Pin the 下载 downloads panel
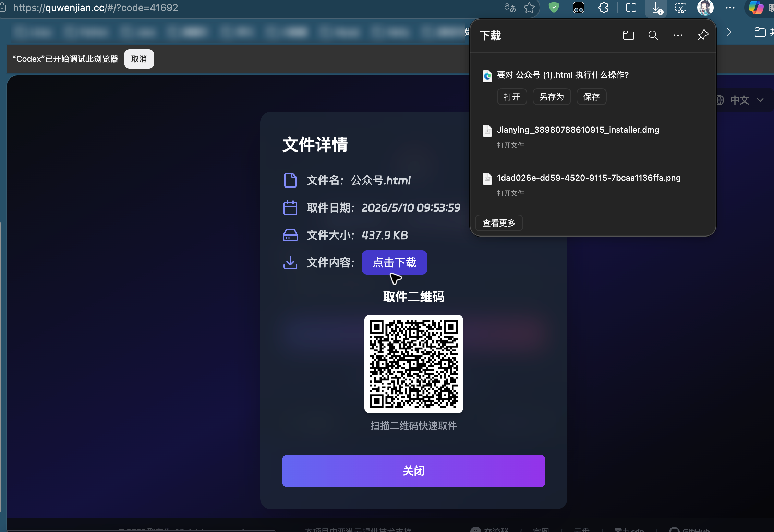The height and width of the screenshot is (532, 774). 703,35
